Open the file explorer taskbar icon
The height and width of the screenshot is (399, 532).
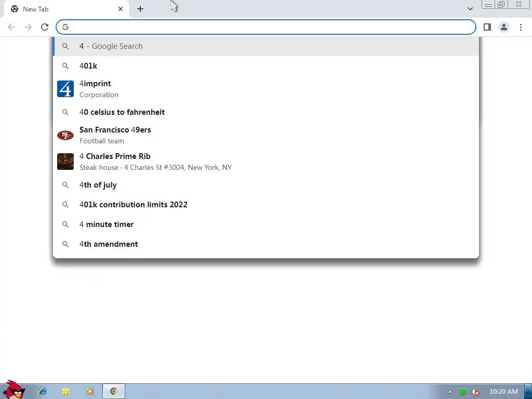coord(66,392)
